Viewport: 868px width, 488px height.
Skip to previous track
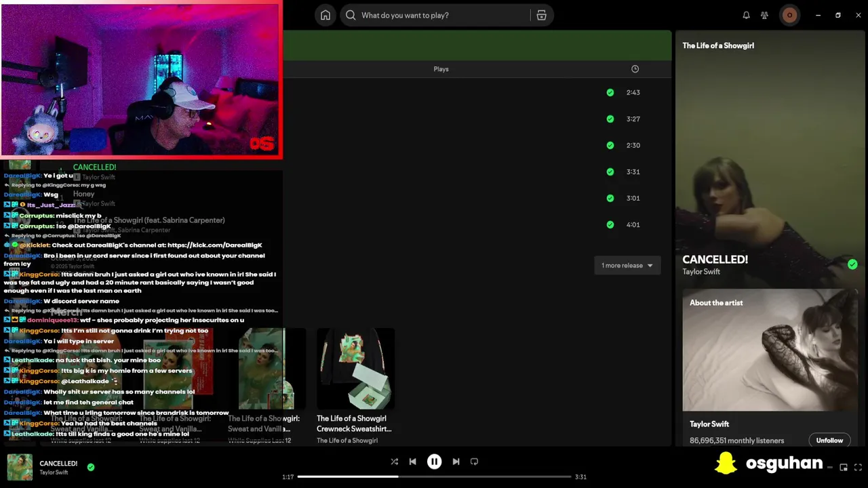click(x=412, y=462)
